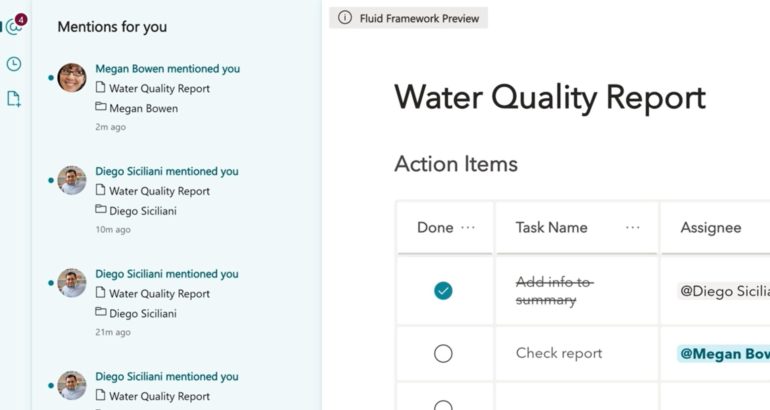Click the Water Quality Report title

pyautogui.click(x=550, y=98)
